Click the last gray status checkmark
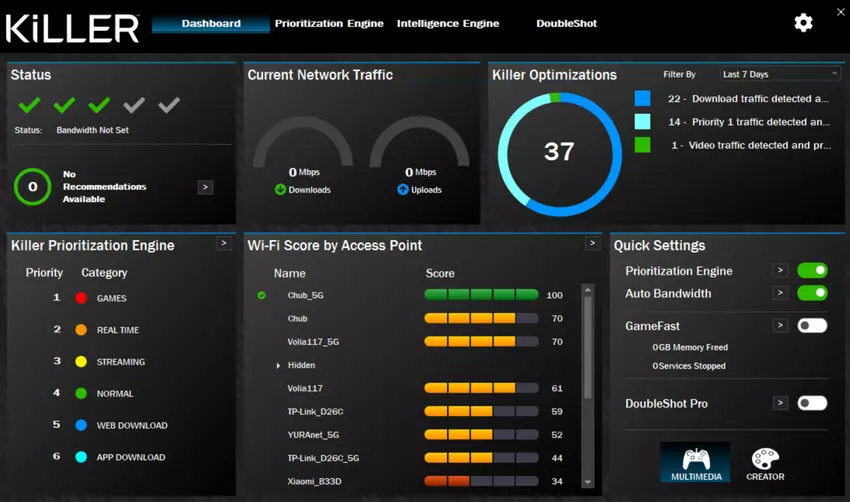 [x=169, y=105]
